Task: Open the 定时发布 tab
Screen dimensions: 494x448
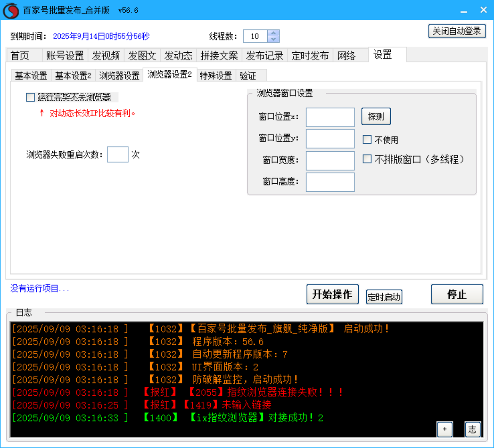Action: click(310, 55)
